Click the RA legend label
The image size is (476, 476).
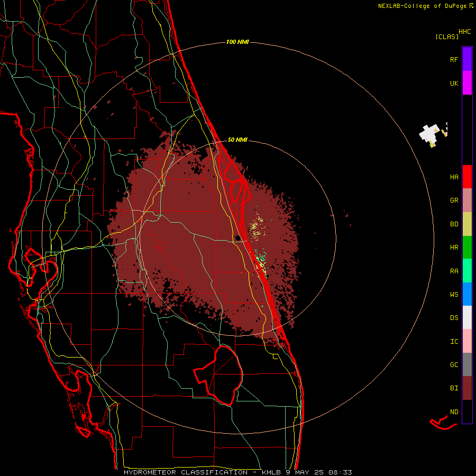[x=454, y=271]
